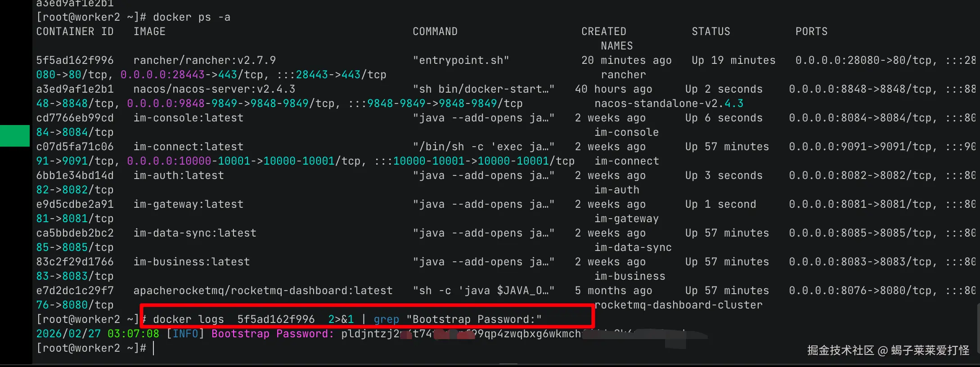Click image im-business:latest
Screen dimensions: 980x367
pos(192,262)
